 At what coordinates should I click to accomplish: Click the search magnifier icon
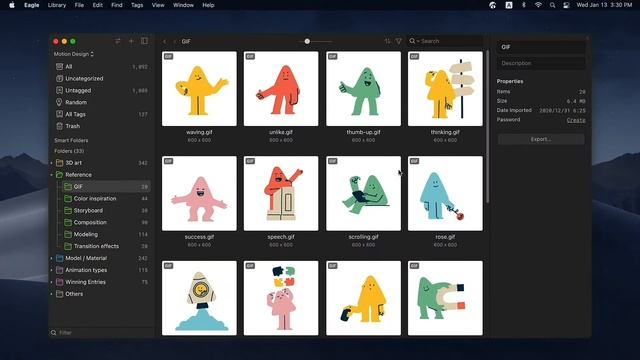[x=412, y=41]
